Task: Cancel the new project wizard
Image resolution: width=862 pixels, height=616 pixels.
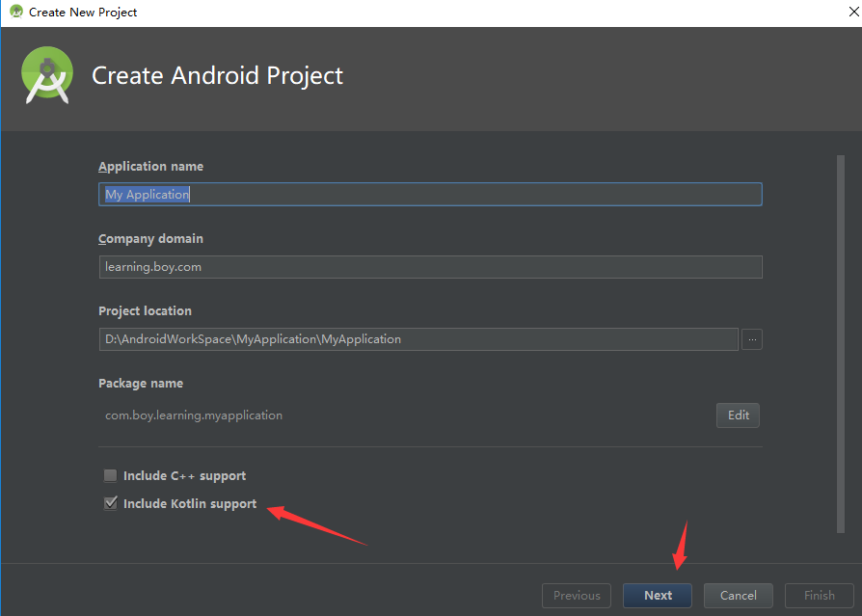Action: coord(739,596)
